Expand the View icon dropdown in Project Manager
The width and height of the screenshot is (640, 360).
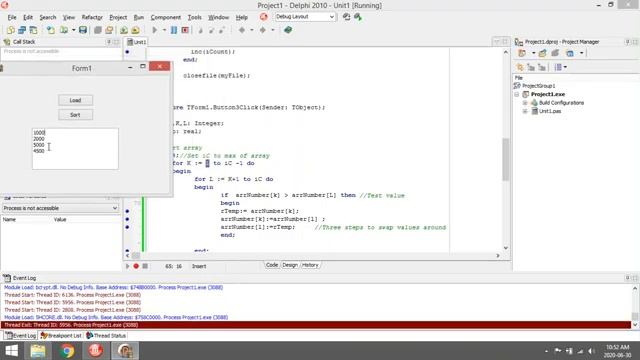click(581, 53)
